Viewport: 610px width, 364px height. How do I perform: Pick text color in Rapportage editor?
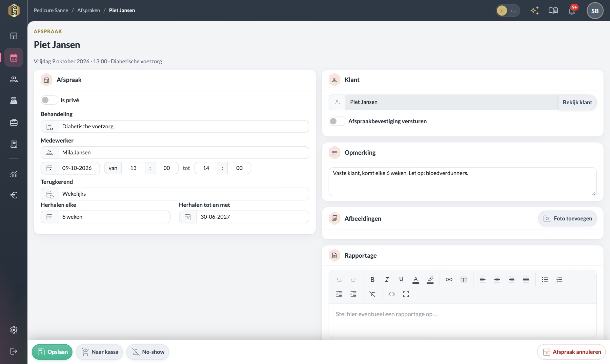(415, 279)
